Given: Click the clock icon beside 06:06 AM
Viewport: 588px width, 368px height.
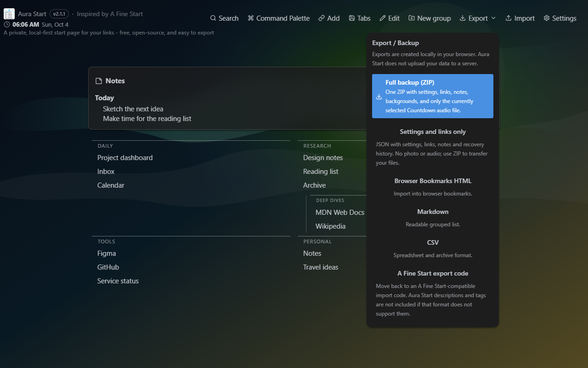Looking at the screenshot, I should (7, 24).
